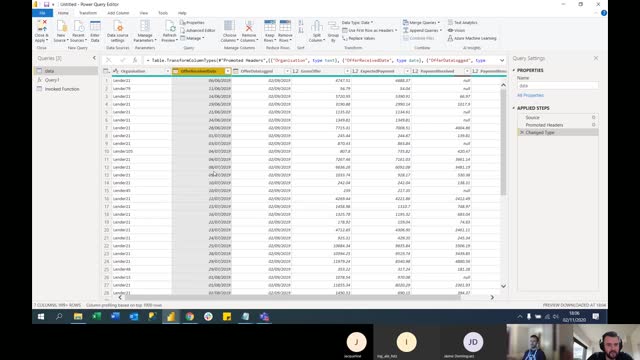The height and width of the screenshot is (360, 640).
Task: Open the All Properties link
Action: coord(530,95)
